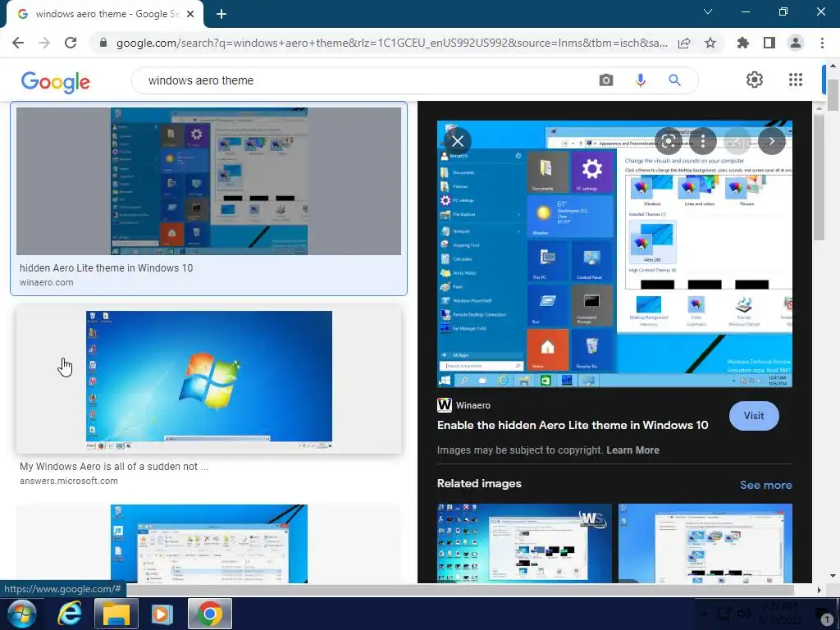The height and width of the screenshot is (630, 840).
Task: Start voice search with the microphone
Action: click(640, 80)
